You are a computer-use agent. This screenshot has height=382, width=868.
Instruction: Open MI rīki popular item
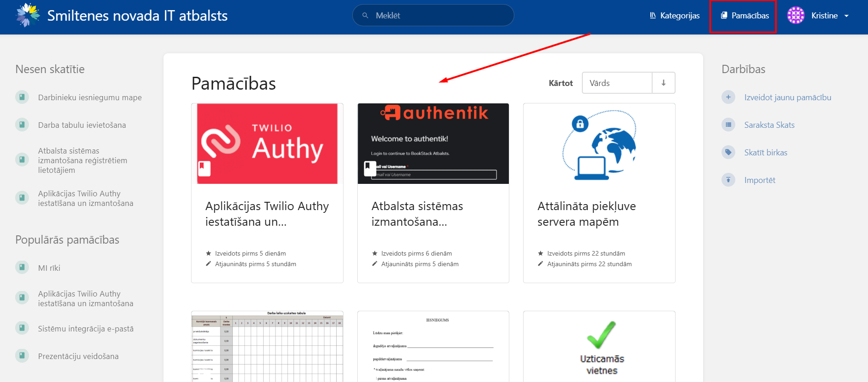click(x=49, y=268)
